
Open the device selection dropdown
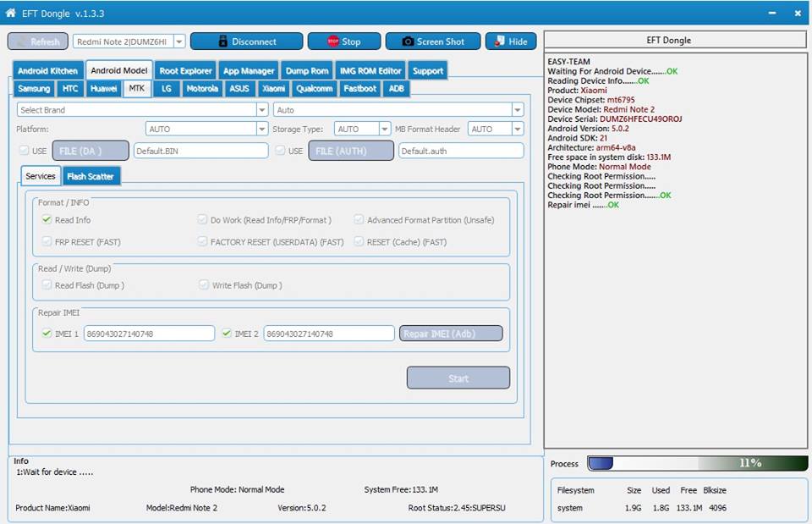[179, 41]
